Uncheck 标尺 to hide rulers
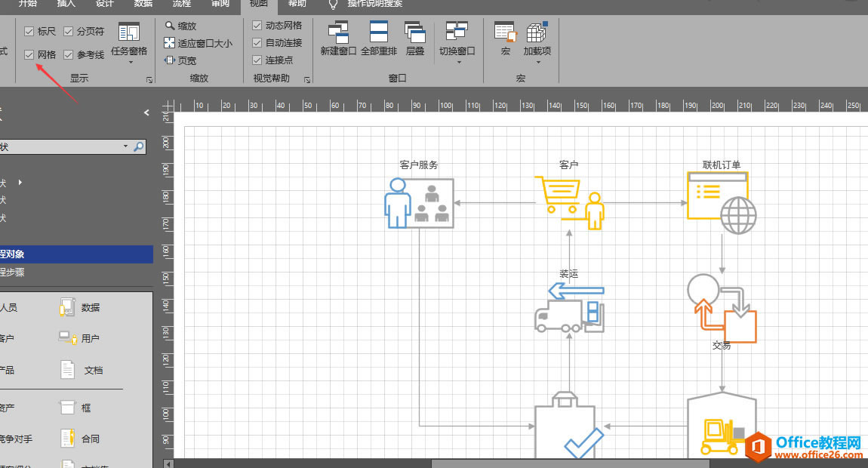The image size is (868, 468). (29, 31)
